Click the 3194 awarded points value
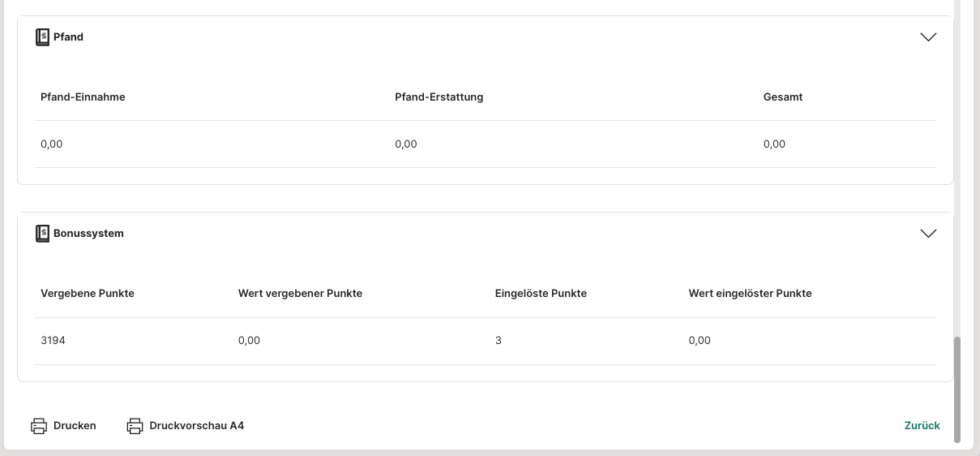 coord(53,341)
